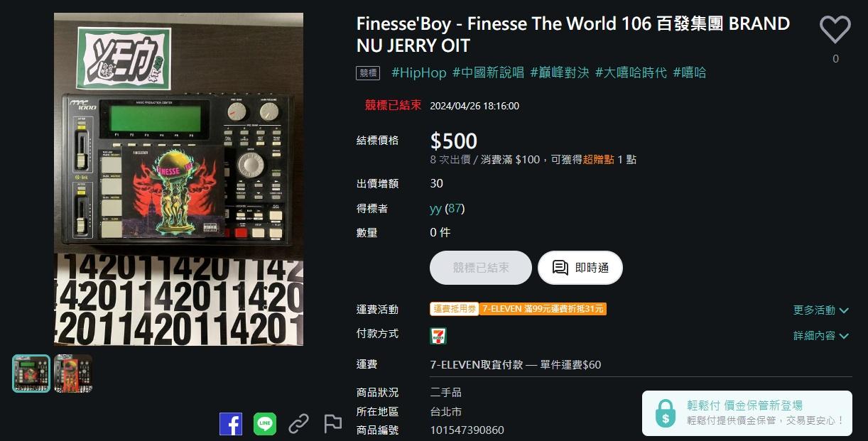Open the #嘻哈 hashtag

pyautogui.click(x=689, y=72)
